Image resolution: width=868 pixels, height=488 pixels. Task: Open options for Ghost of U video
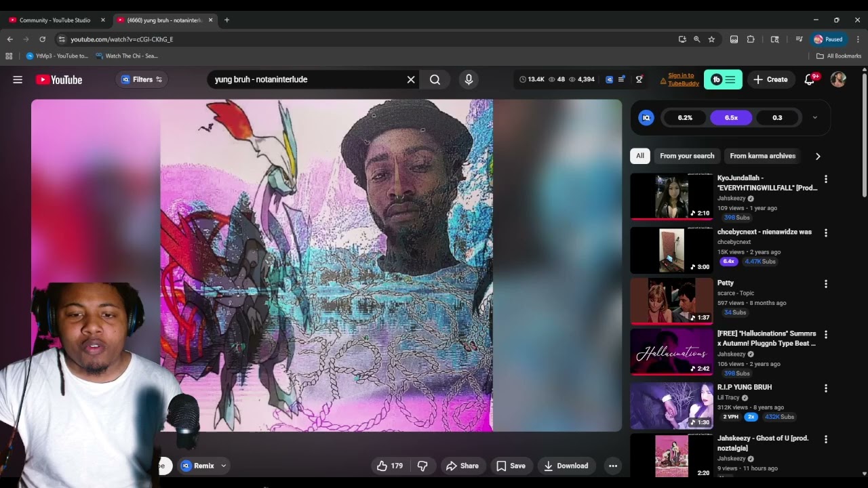[x=825, y=439]
